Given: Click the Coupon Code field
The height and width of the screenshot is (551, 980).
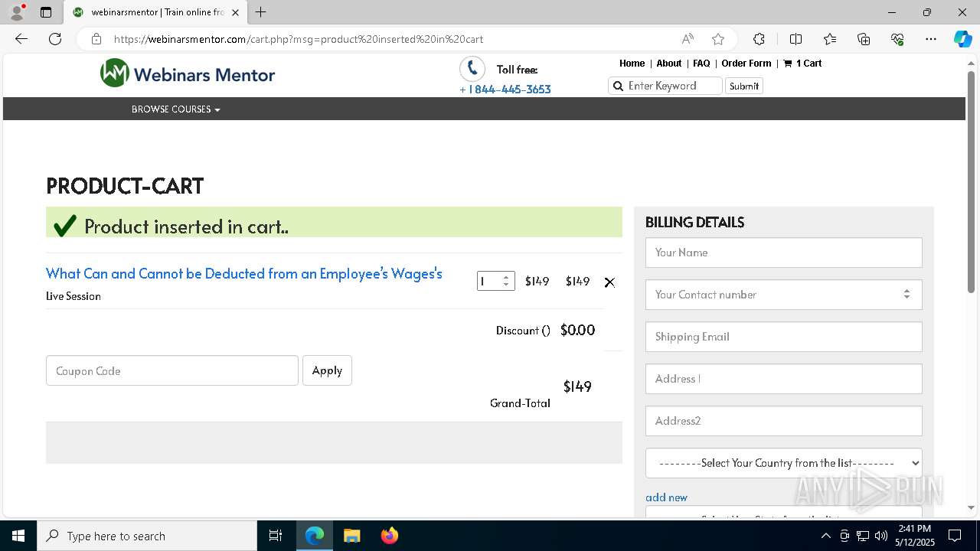Looking at the screenshot, I should coord(172,370).
